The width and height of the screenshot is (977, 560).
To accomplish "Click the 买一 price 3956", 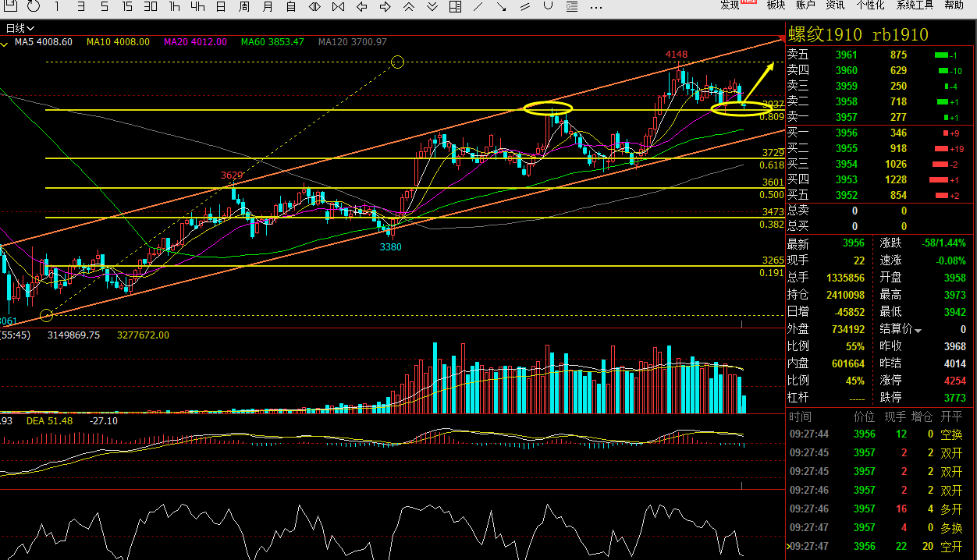I will (x=846, y=133).
